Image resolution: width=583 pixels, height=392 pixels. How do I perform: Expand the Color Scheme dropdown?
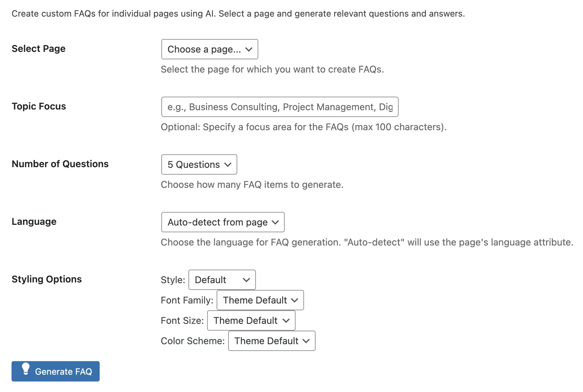pos(272,341)
